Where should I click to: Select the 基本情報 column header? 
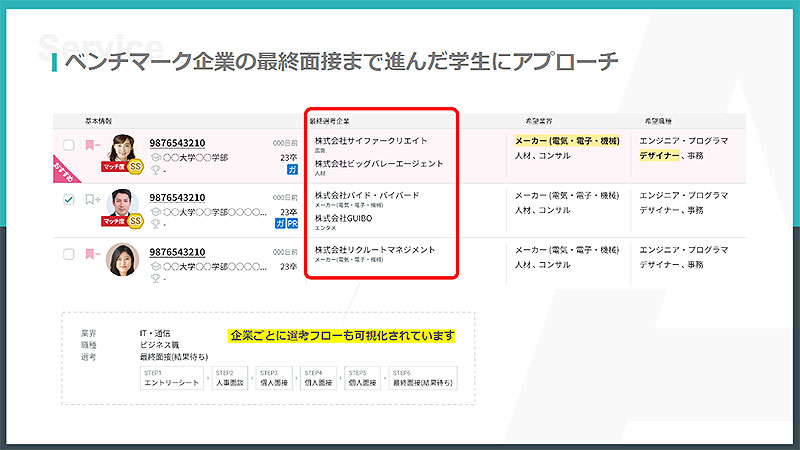click(100, 120)
